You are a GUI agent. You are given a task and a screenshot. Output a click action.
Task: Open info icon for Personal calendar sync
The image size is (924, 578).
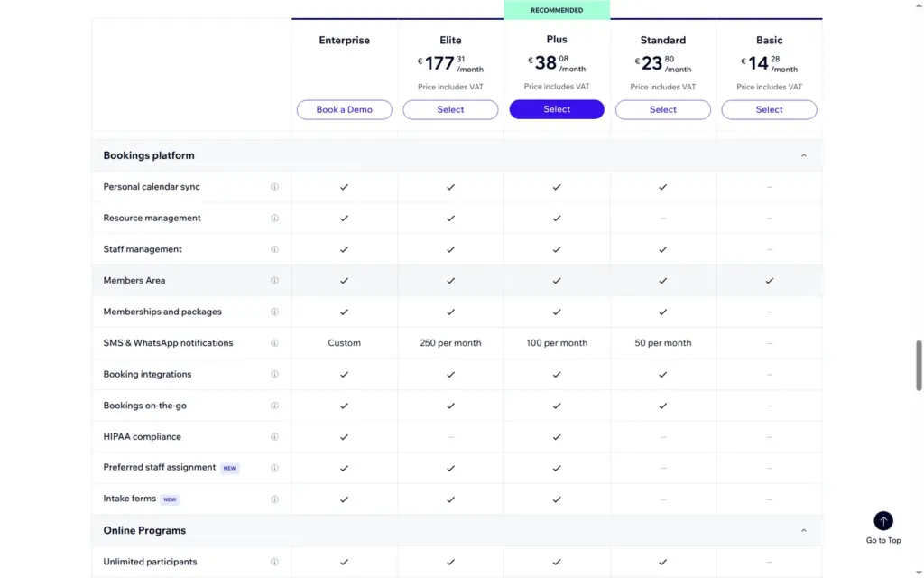tap(274, 187)
